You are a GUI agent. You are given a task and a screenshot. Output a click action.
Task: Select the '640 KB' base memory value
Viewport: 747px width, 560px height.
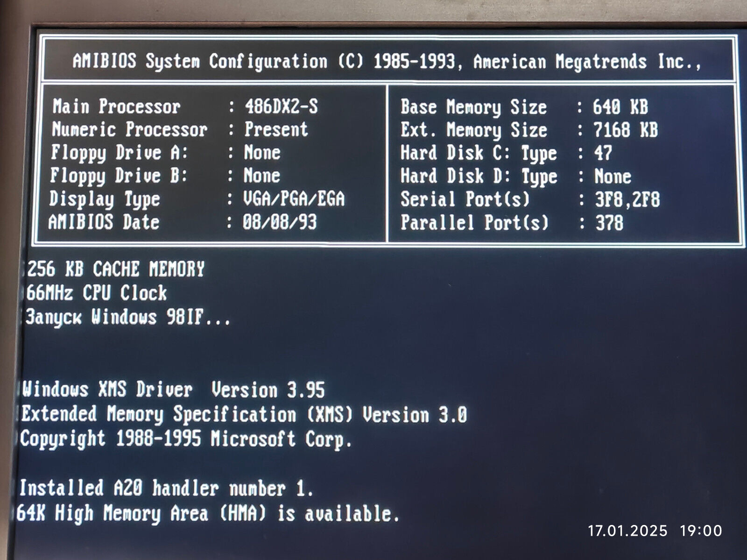point(620,107)
